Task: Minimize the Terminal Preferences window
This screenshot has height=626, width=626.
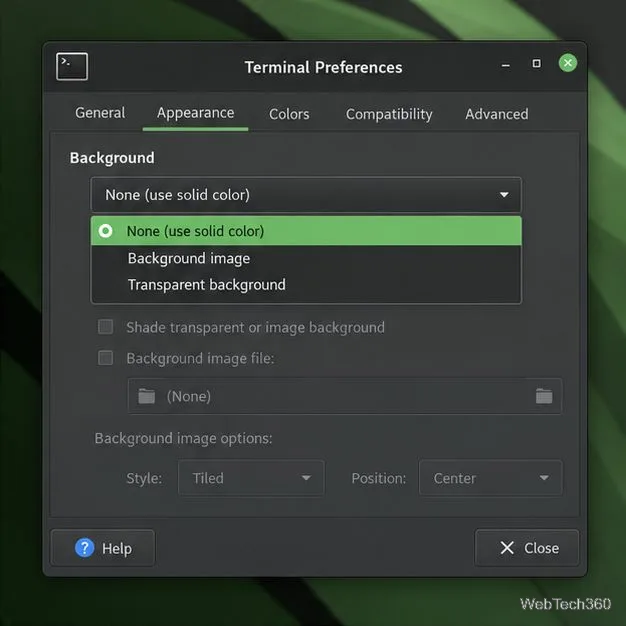Action: click(505, 65)
